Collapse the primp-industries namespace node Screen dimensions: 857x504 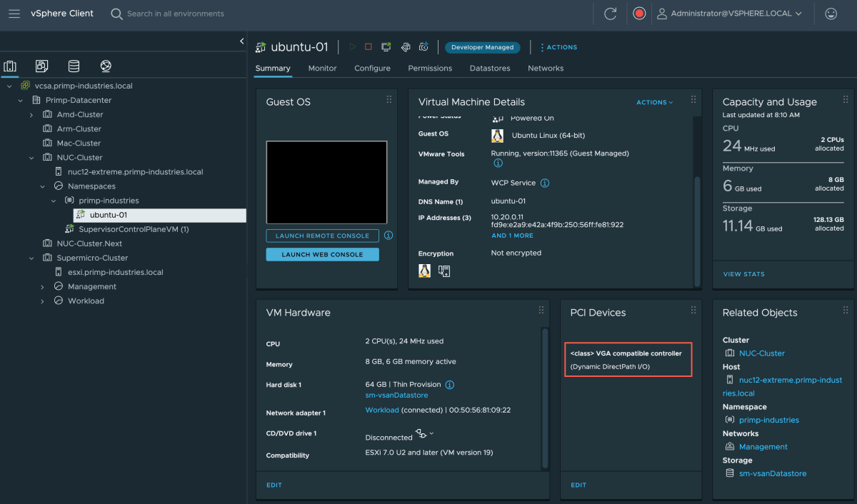tap(54, 201)
